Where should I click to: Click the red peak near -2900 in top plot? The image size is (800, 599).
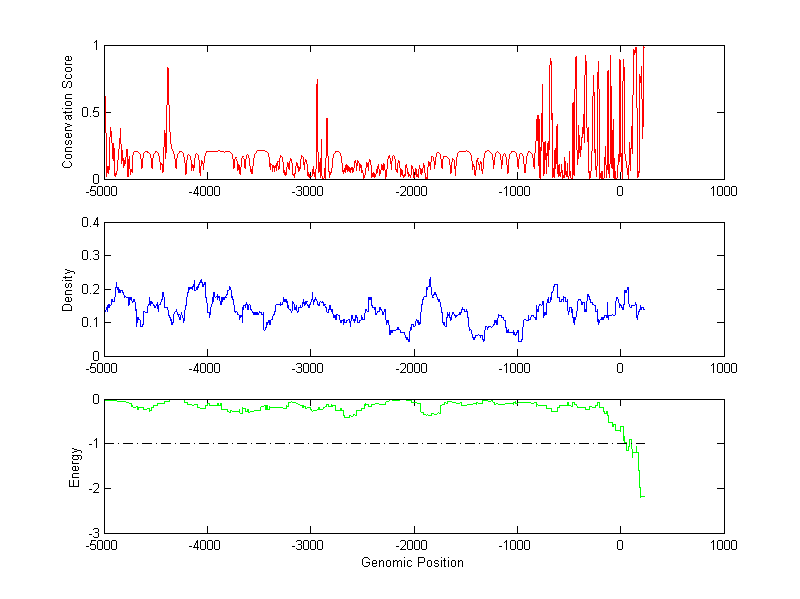pos(317,82)
